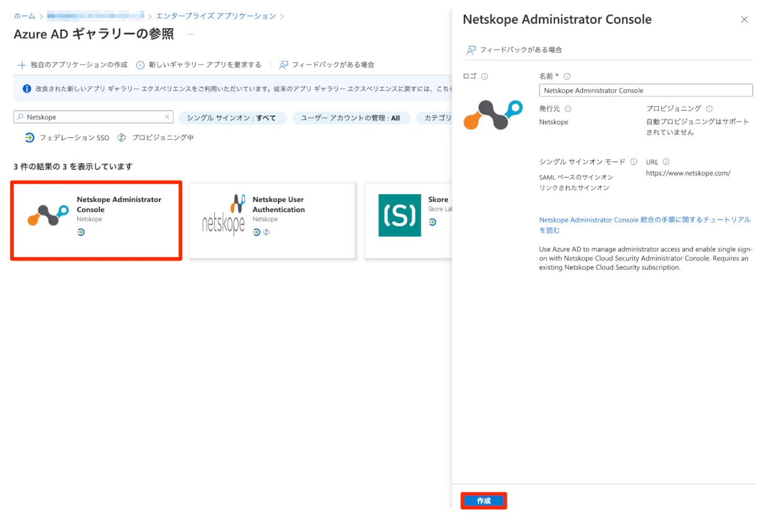Click the blue info icon in the banner
This screenshot has height=532, width=772.
[x=27, y=89]
